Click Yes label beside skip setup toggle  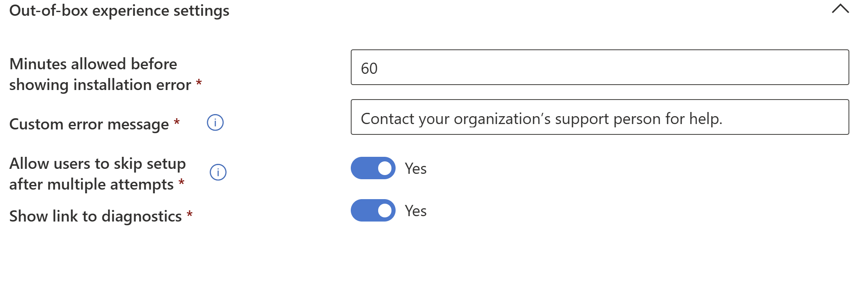point(416,169)
